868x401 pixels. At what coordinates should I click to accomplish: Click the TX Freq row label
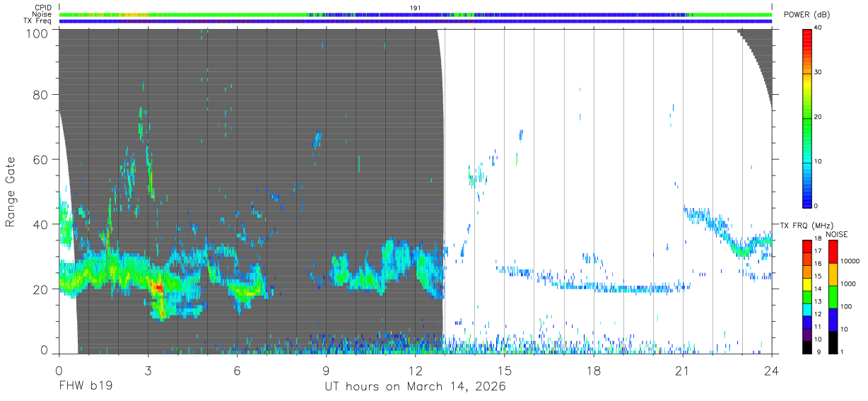[38, 21]
